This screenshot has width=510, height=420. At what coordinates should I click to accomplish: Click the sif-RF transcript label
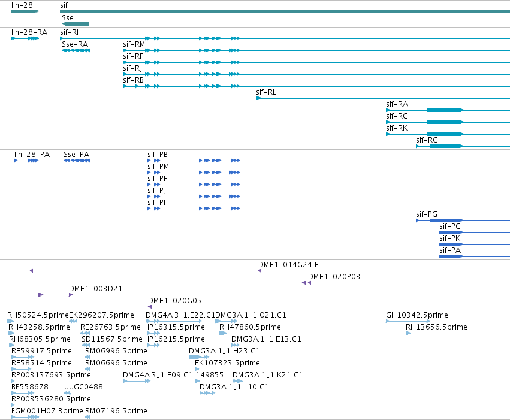point(133,56)
